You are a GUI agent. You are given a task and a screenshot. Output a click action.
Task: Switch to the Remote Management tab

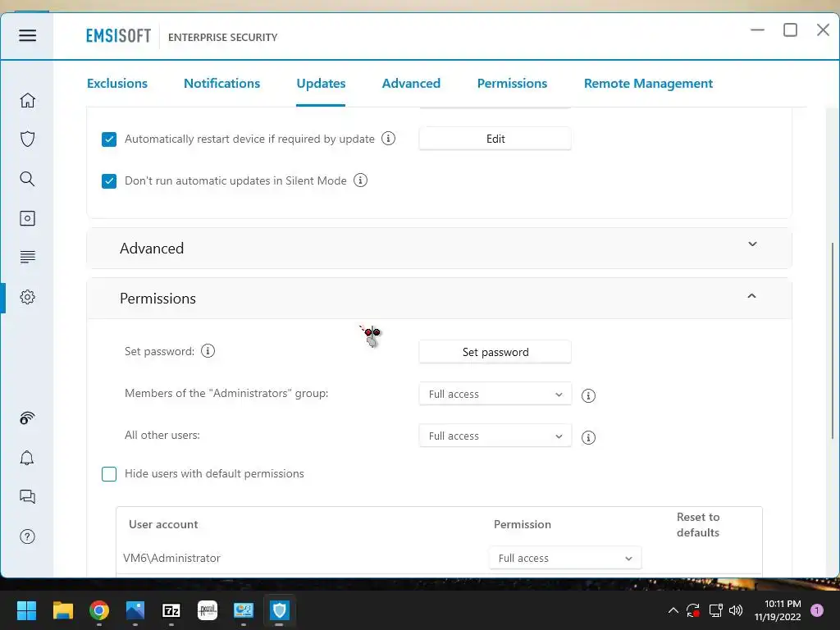(x=648, y=84)
